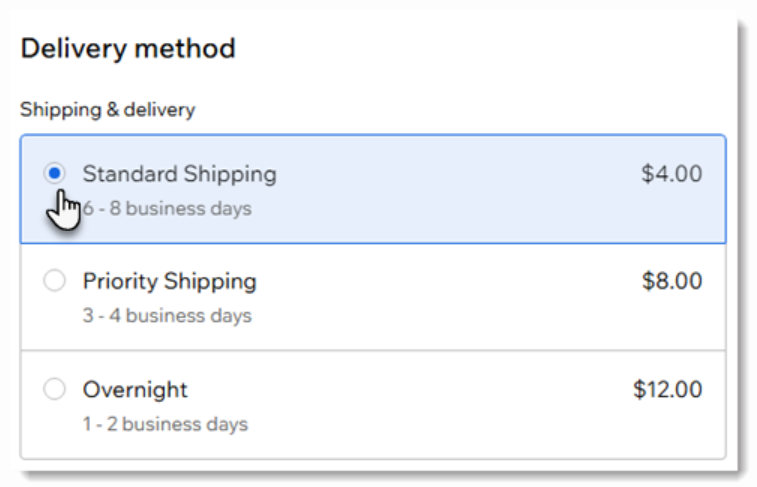Click the word Shipping in Priority Shipping
The height and width of the screenshot is (487, 757).
tap(210, 282)
